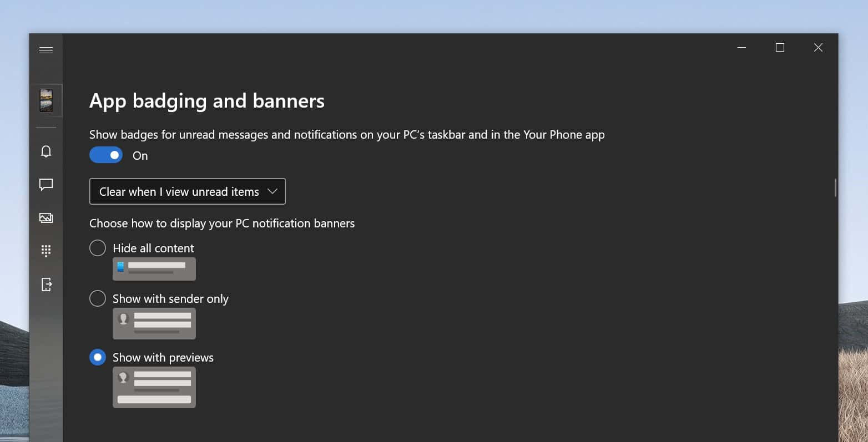Click the Show with previews banner image
Image resolution: width=868 pixels, height=442 pixels.
coord(154,387)
